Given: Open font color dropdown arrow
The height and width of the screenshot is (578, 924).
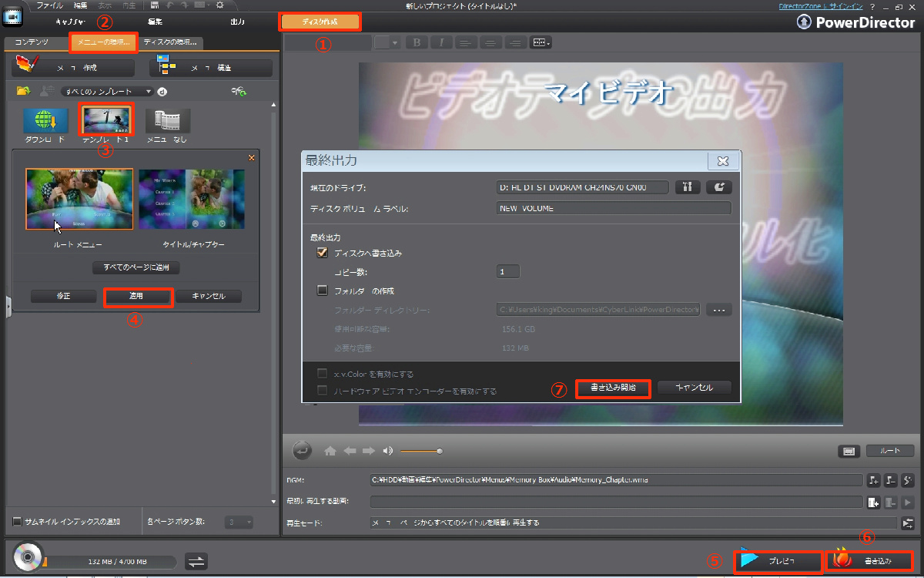Looking at the screenshot, I should [394, 42].
